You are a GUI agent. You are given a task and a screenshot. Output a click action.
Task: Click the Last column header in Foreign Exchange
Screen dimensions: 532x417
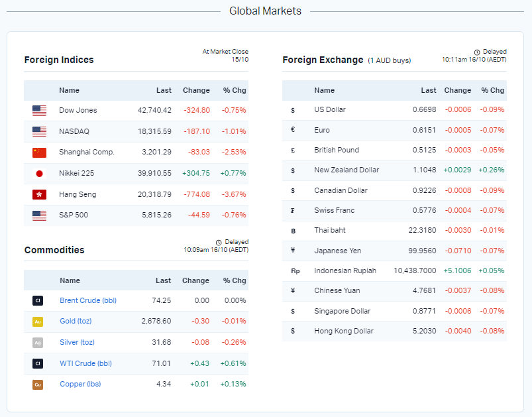tap(428, 90)
